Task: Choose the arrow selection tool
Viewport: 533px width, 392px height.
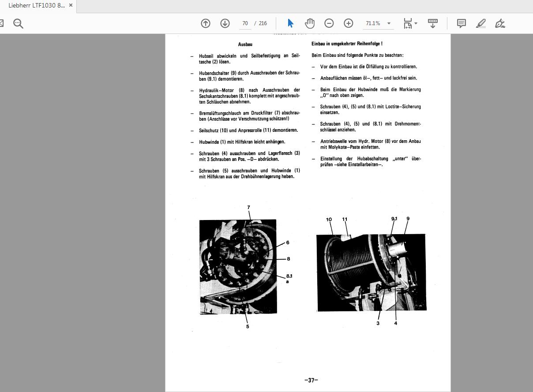Action: coord(290,23)
